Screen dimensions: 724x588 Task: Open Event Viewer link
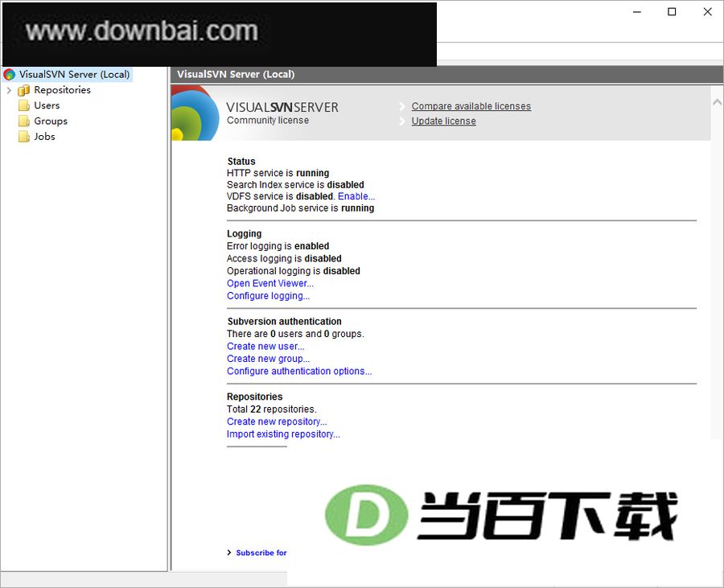270,283
